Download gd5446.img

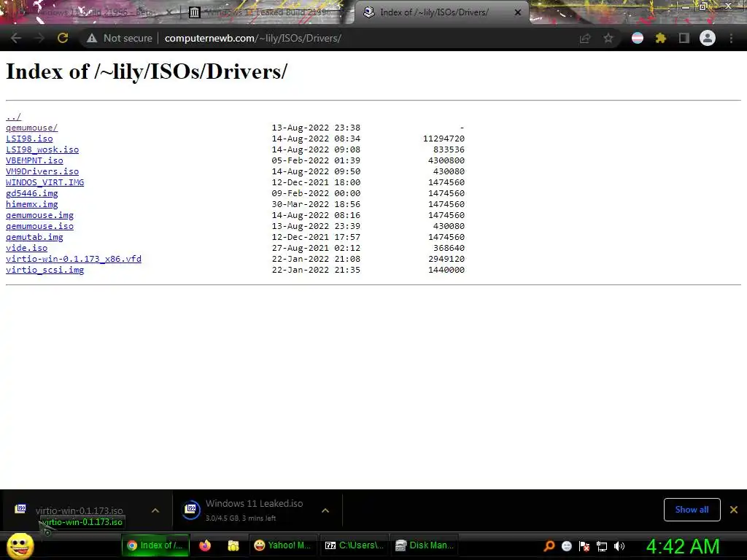click(32, 193)
